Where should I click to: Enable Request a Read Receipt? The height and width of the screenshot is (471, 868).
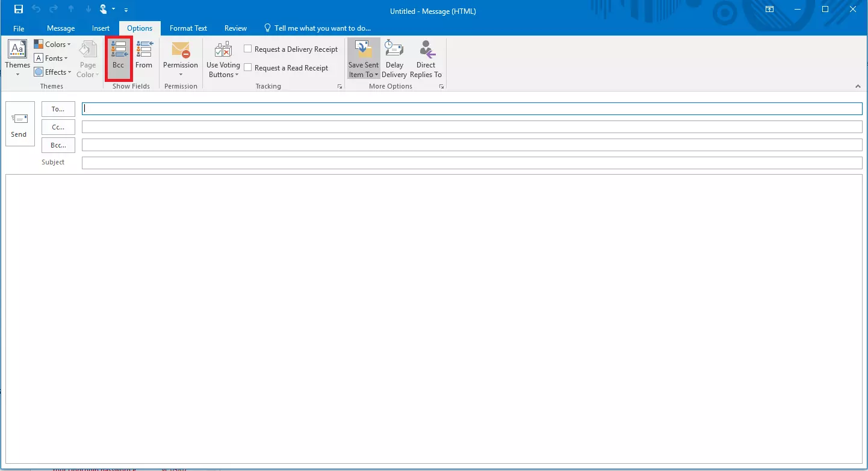tap(247, 67)
